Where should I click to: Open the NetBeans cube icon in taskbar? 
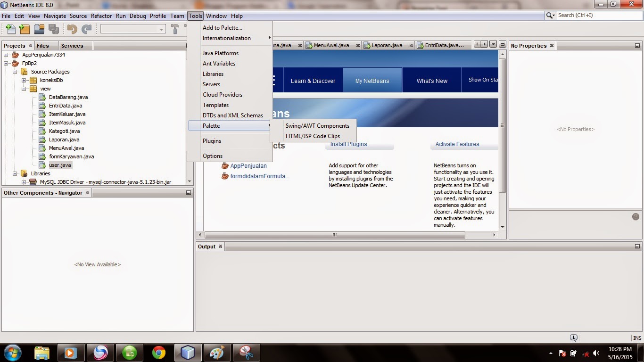[188, 353]
